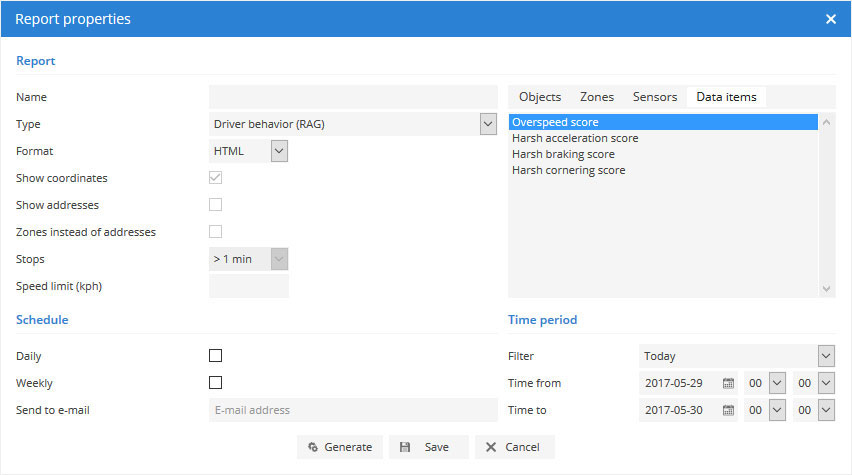Switch to the Sensors tab

(x=655, y=97)
